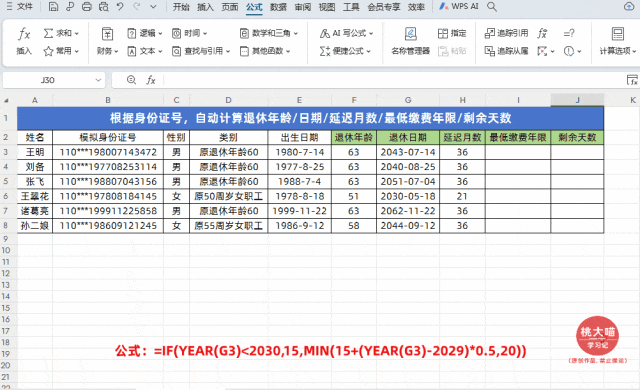Expand the 其他函数 dropdown
This screenshot has width=640, height=390.
click(x=288, y=51)
